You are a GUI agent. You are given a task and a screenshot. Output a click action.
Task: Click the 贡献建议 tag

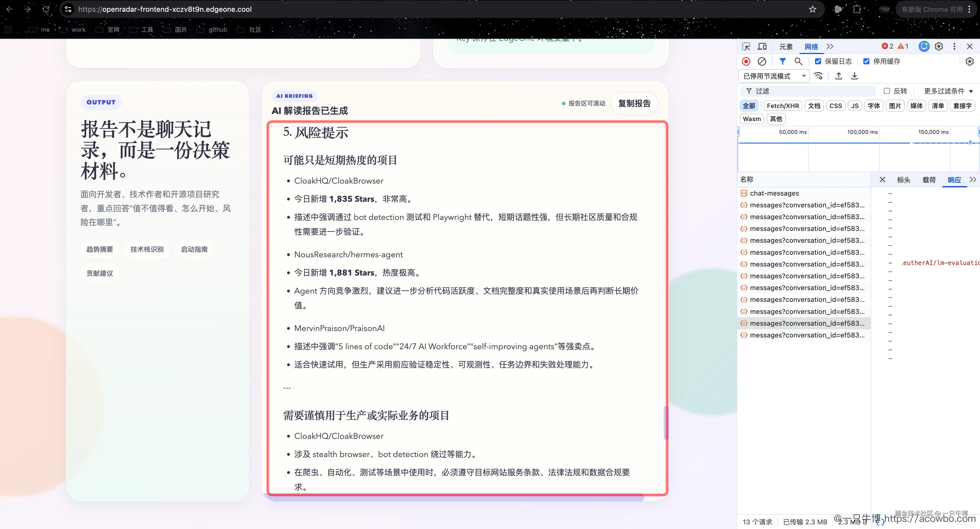click(x=100, y=273)
